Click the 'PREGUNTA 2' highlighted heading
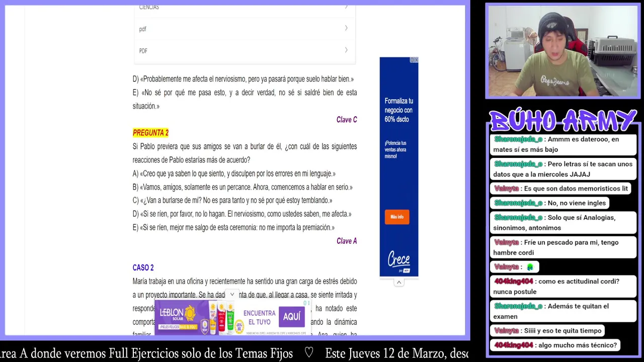The image size is (644, 362). point(150,133)
